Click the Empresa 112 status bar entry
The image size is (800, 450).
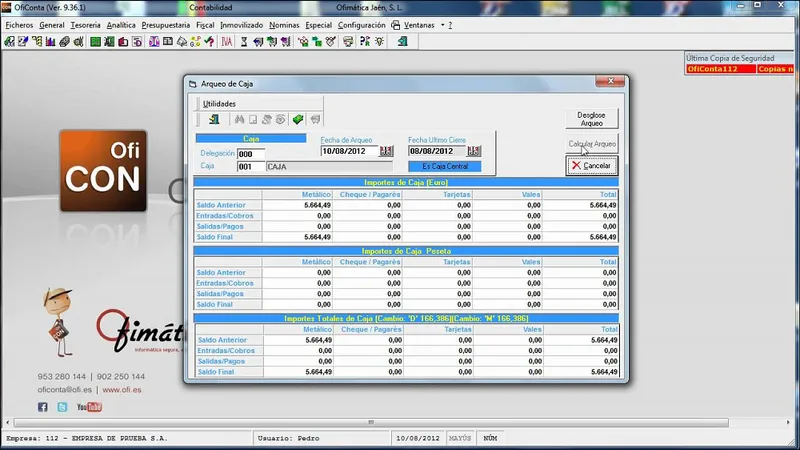128,438
